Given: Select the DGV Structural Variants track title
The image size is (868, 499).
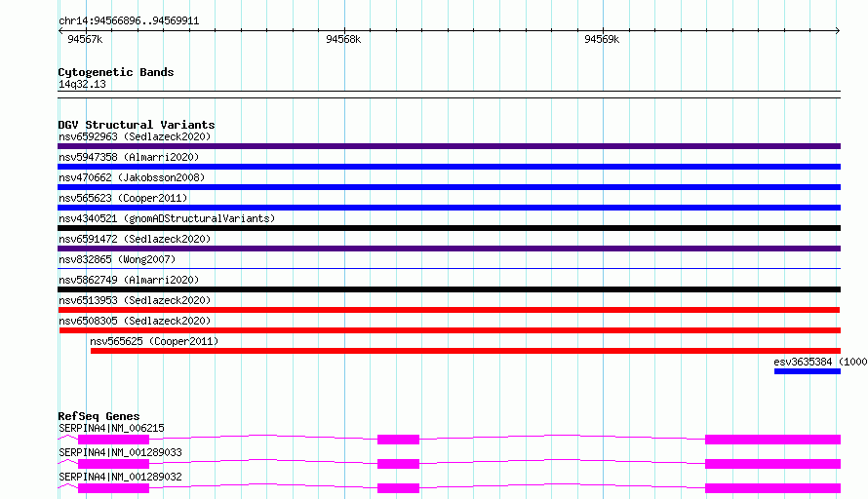Looking at the screenshot, I should pos(137,125).
